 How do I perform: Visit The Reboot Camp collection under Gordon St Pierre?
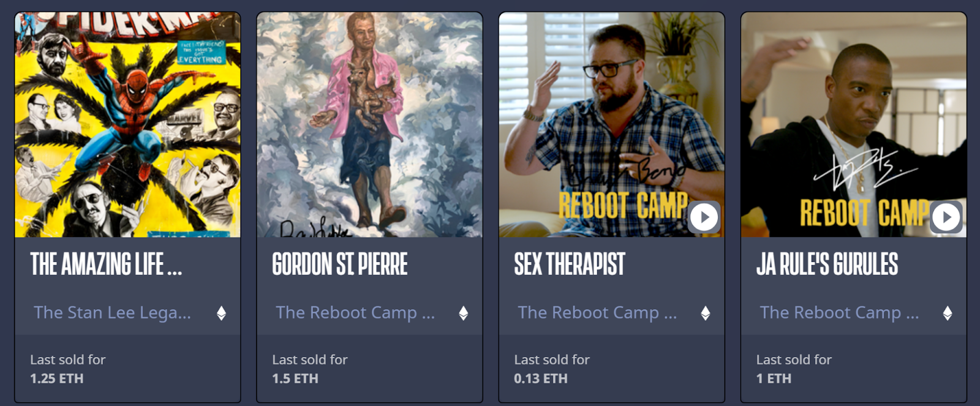(355, 313)
